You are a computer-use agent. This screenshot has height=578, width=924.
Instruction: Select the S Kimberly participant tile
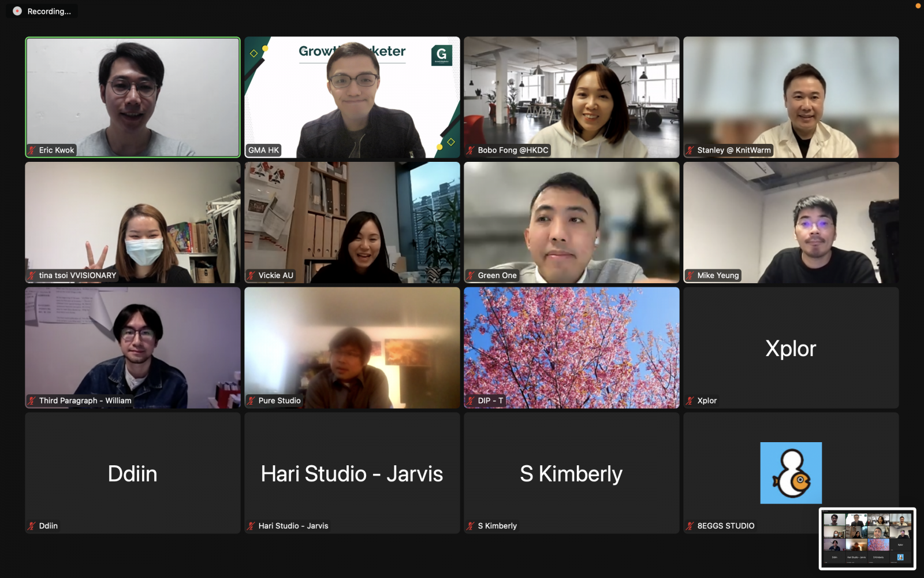[572, 473]
